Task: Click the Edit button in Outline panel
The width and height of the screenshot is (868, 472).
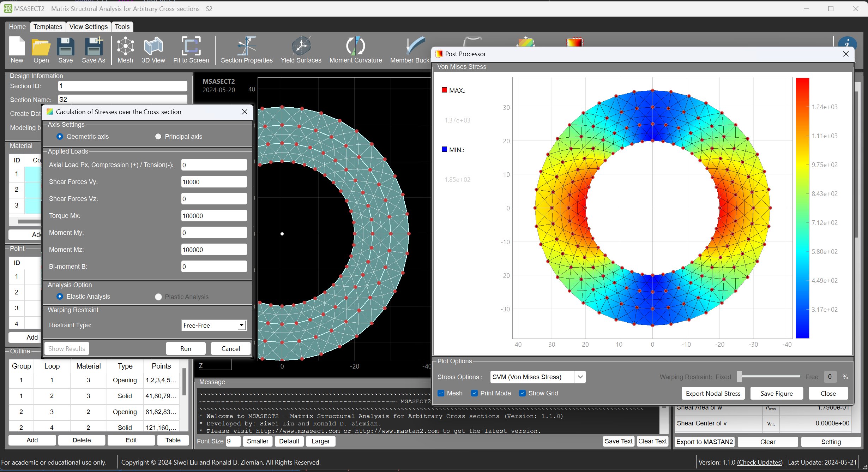Action: click(131, 440)
